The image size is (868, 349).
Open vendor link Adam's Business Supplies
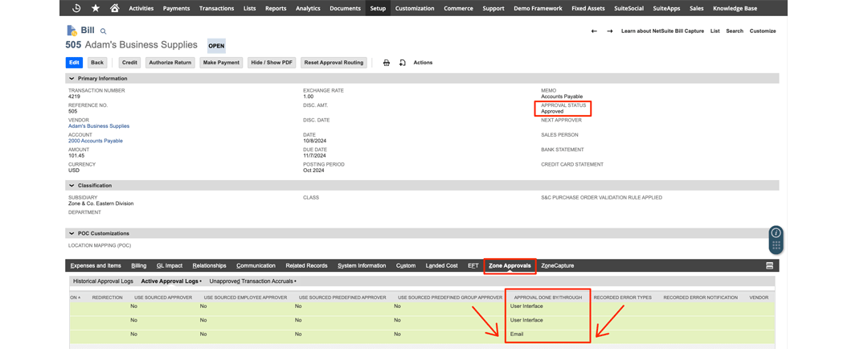click(99, 126)
